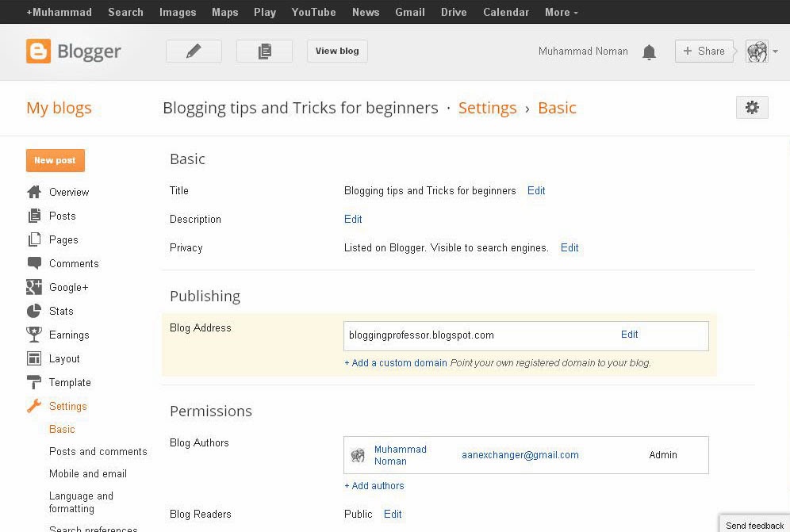790x532 pixels.
Task: Click the profile avatar thumbnail in header
Action: 757,52
